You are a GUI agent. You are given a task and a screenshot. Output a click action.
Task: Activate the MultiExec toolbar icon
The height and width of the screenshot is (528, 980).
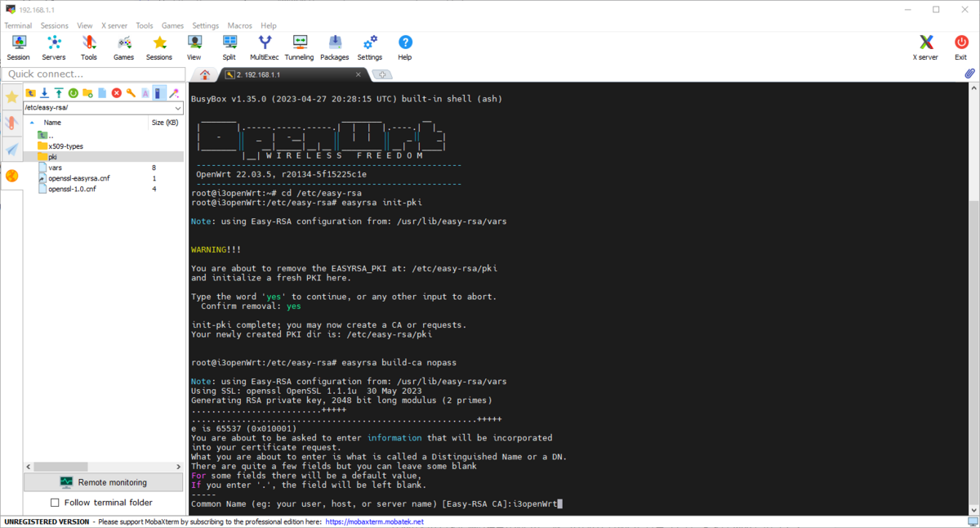click(265, 47)
